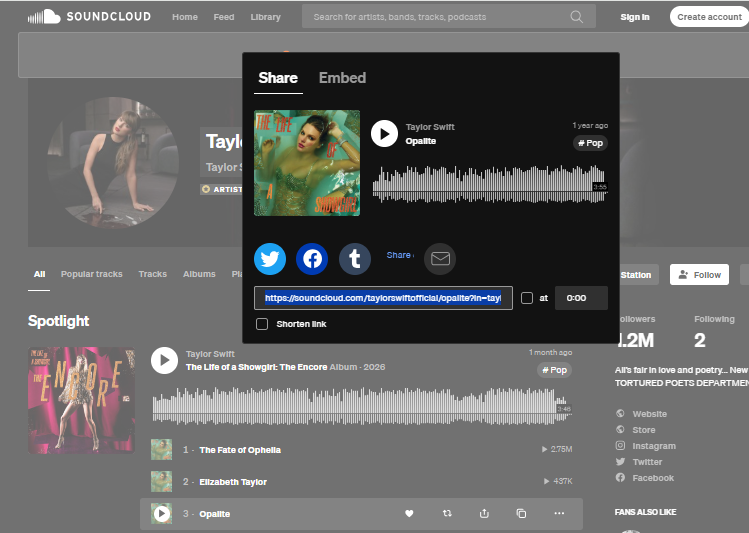Share Opalite on Facebook
749x533 pixels.
coord(312,259)
